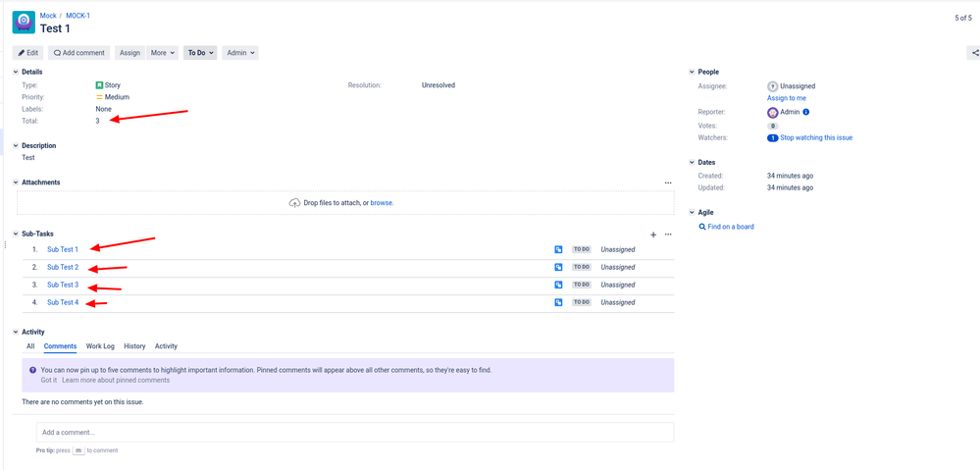The height and width of the screenshot is (470, 980).
Task: Click the Unresolved resolution value
Action: click(x=438, y=85)
